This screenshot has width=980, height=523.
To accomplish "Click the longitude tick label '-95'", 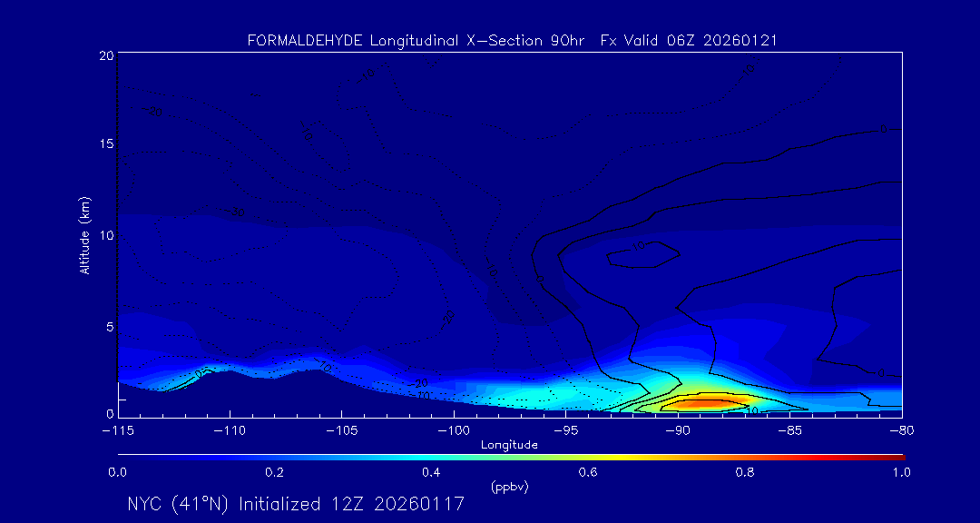I will tap(565, 430).
